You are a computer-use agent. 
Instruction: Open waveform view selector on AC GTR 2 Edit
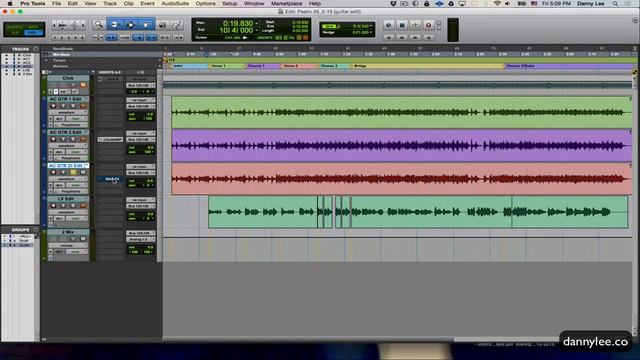(x=68, y=146)
